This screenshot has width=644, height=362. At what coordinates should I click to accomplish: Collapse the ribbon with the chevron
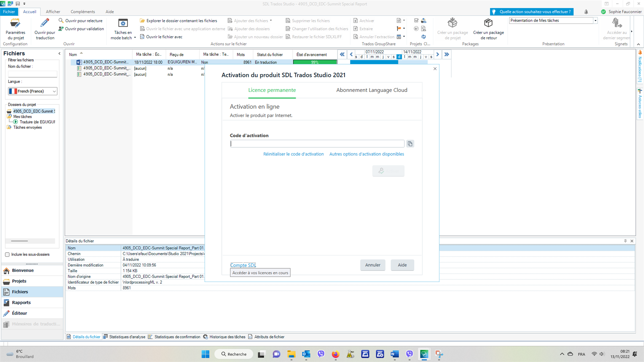coord(638,44)
